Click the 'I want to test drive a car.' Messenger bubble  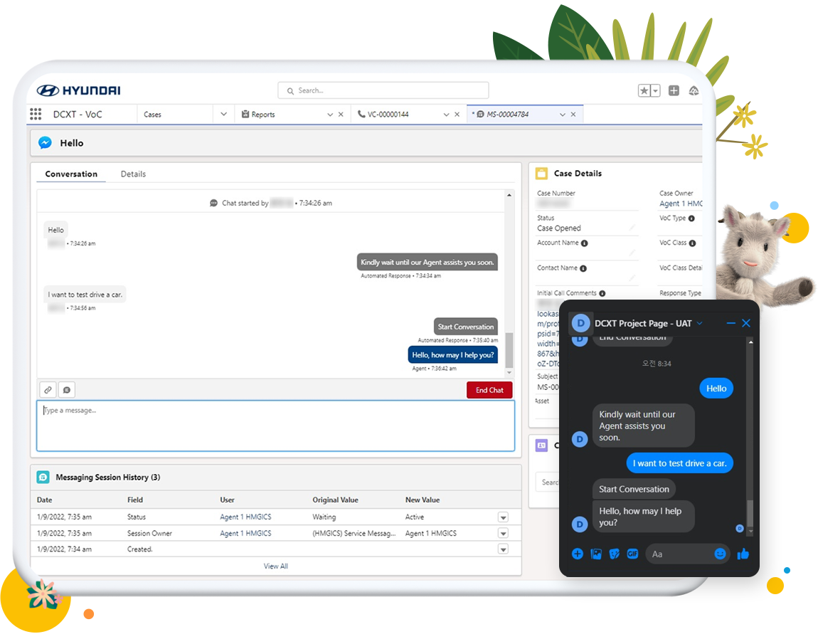pos(680,463)
